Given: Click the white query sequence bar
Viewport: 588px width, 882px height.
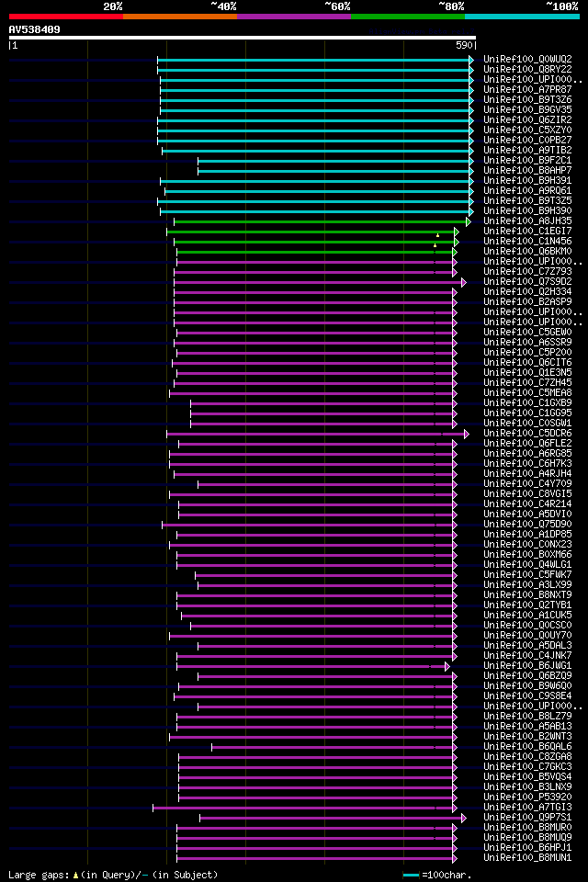Looking at the screenshot, I should [243, 38].
